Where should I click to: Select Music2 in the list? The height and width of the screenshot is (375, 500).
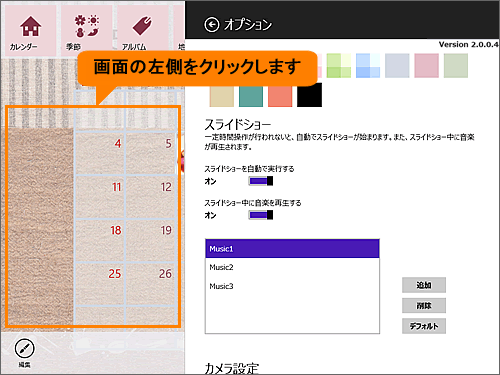[292, 267]
